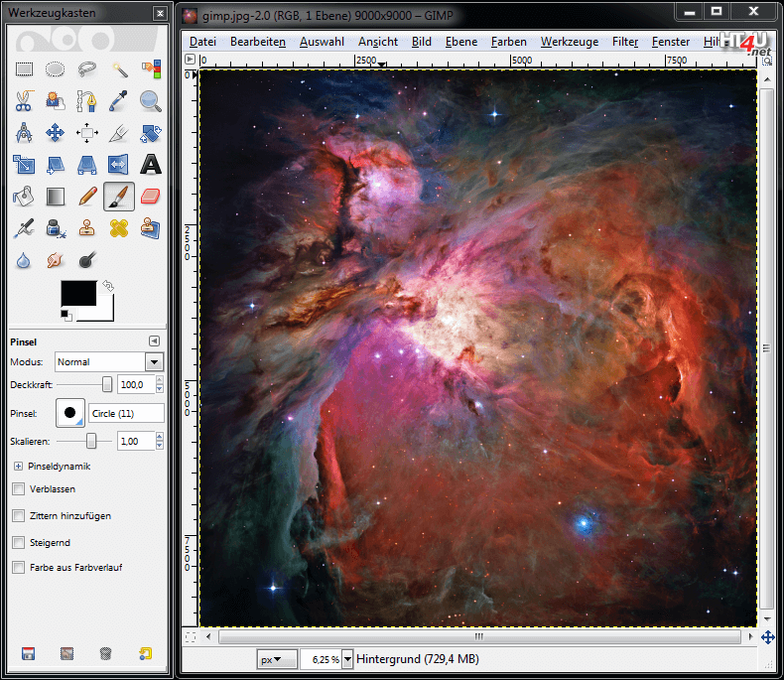Select the Flip tool
784x680 pixels.
(x=119, y=165)
